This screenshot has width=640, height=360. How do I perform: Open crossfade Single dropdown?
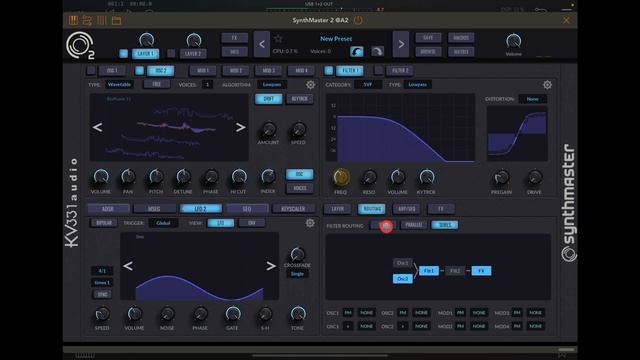click(x=298, y=274)
